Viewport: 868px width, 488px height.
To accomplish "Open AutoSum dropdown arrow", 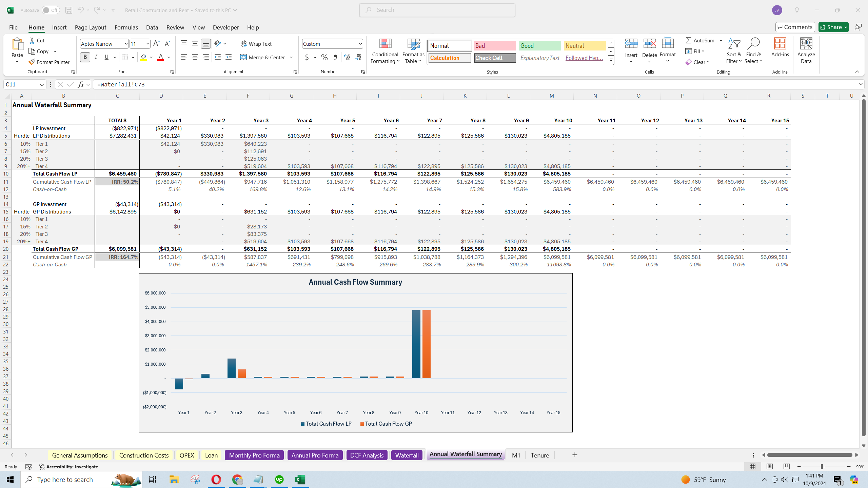I will (x=721, y=40).
